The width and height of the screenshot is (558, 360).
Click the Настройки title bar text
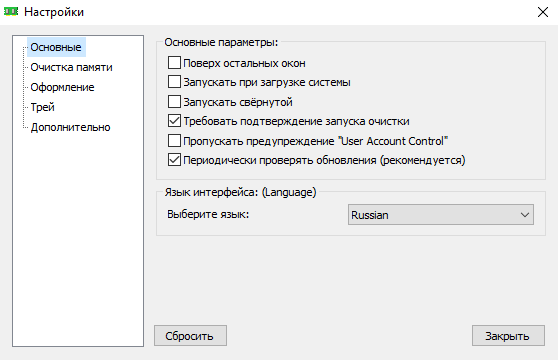(x=54, y=12)
